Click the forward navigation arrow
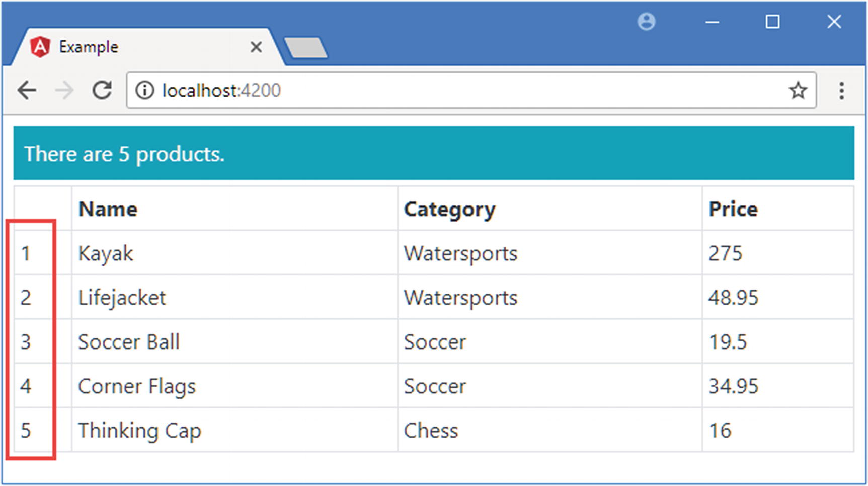This screenshot has height=486, width=868. 64,91
